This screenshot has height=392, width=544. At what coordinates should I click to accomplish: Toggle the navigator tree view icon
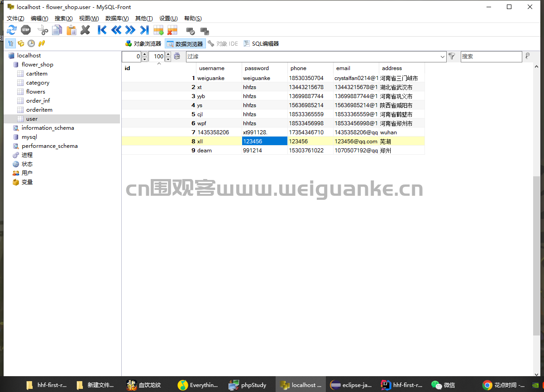(10, 43)
